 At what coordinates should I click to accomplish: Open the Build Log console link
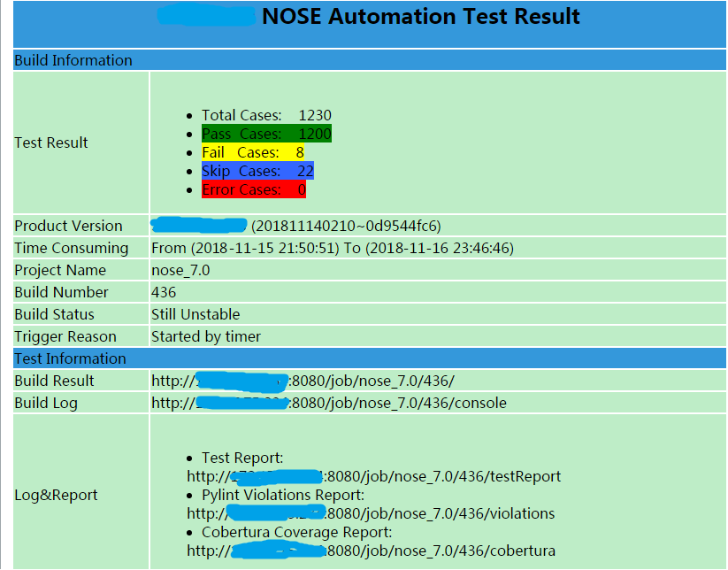pos(328,403)
